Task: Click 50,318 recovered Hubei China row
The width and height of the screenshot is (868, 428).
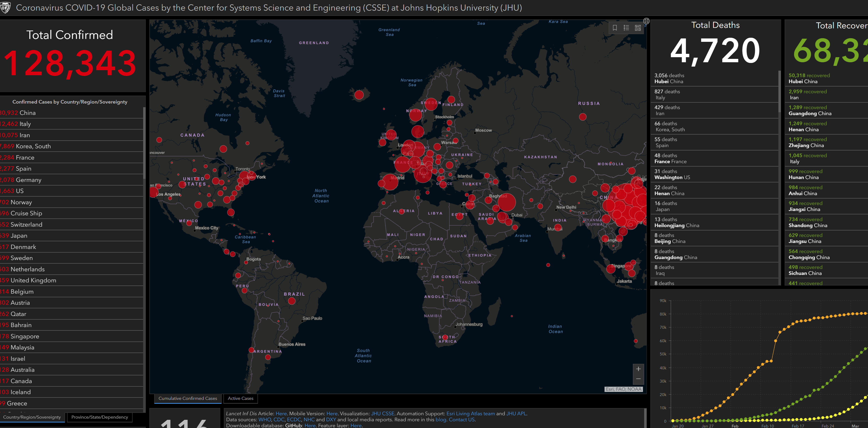Action: pos(827,78)
